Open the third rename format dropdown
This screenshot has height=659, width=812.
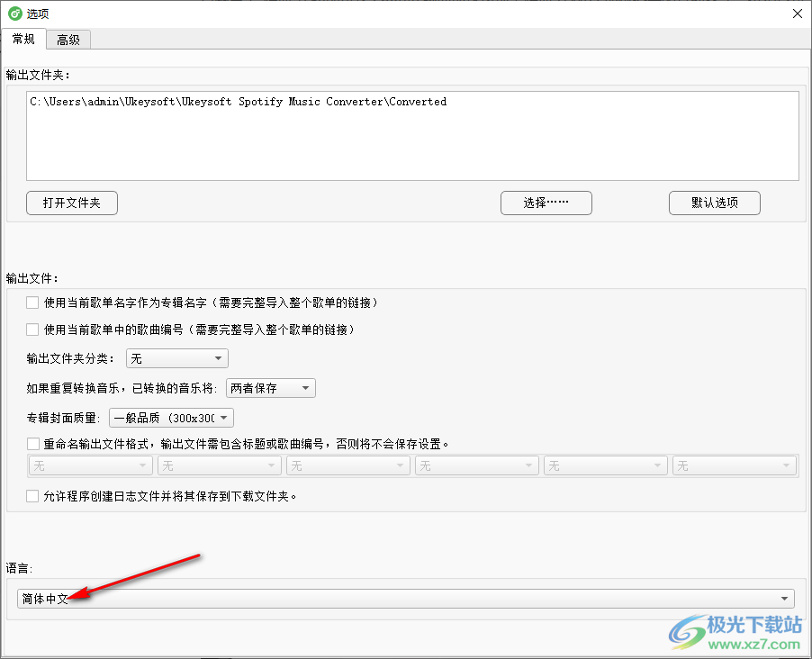click(348, 465)
